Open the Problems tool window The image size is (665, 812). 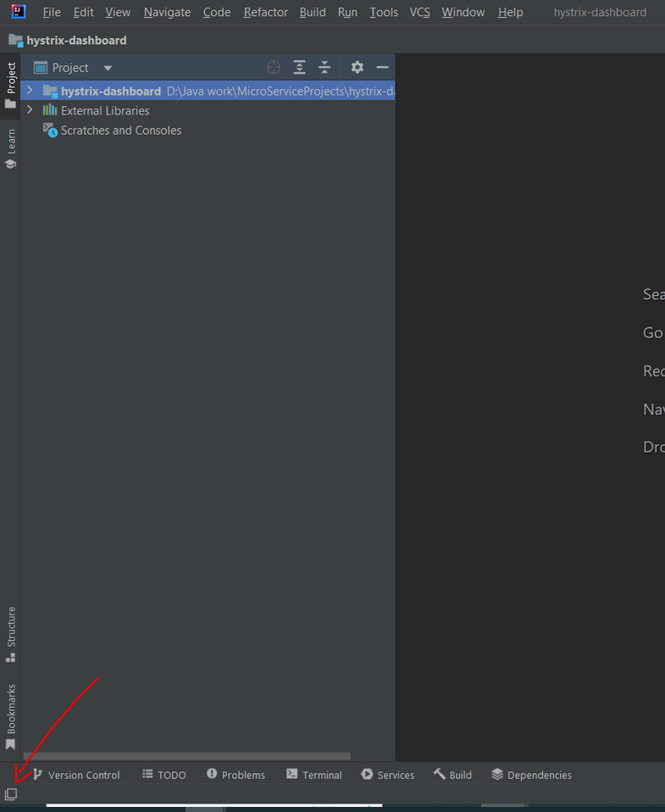tap(236, 775)
